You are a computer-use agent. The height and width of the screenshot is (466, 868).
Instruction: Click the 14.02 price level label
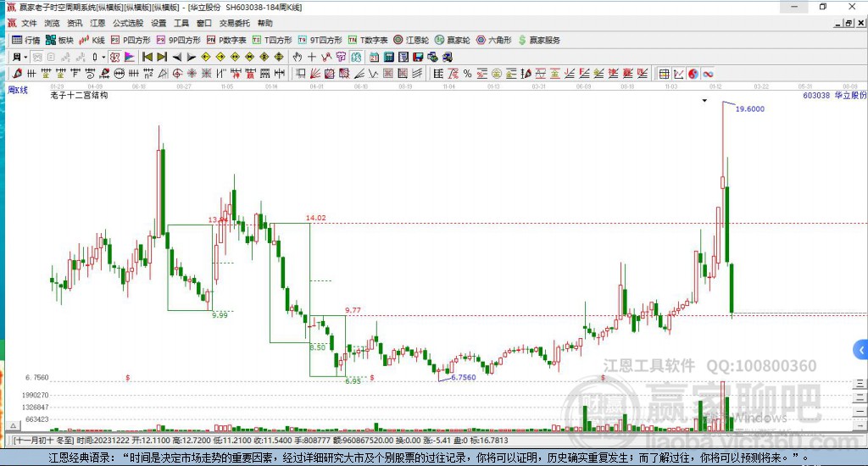point(315,218)
